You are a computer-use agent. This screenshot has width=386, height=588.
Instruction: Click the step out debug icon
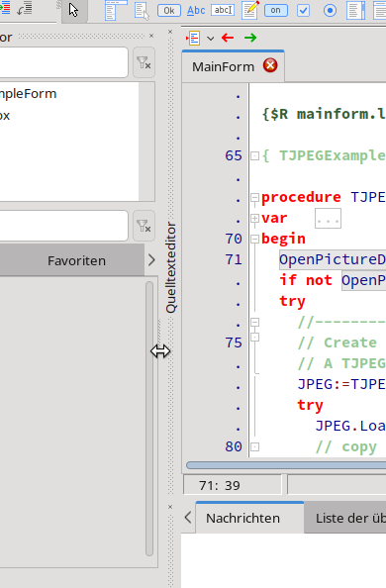click(25, 9)
